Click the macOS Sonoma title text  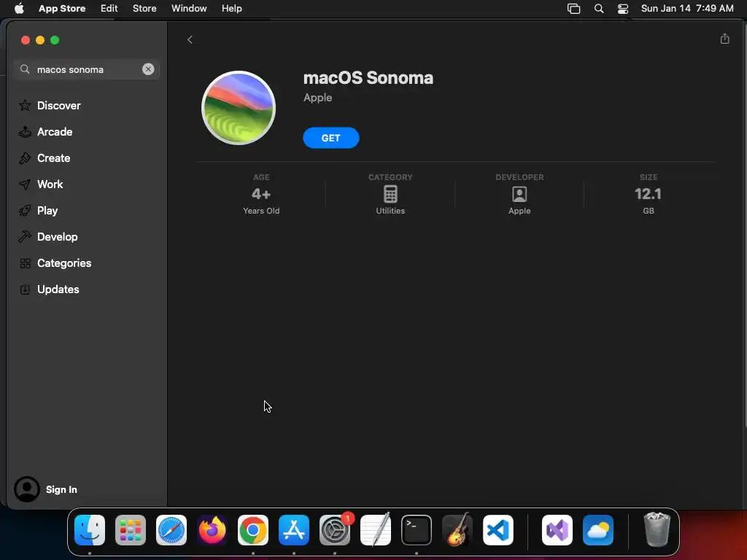pos(368,77)
